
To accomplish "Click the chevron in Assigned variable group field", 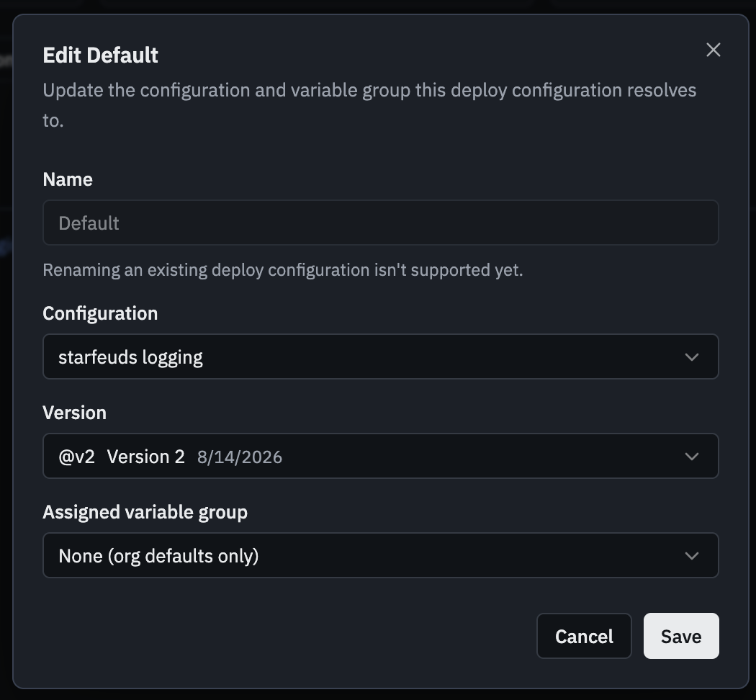I will click(x=691, y=556).
